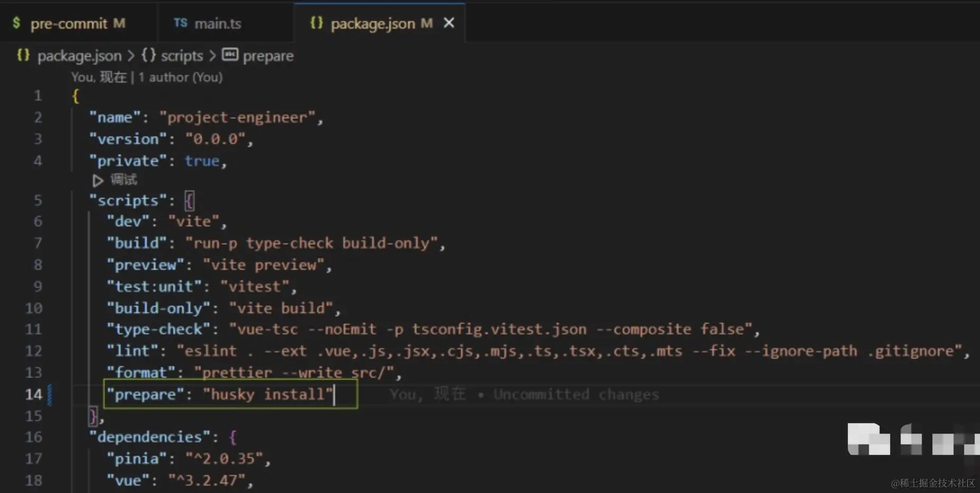Click the "0.0.0" version value
980x493 pixels.
point(215,139)
